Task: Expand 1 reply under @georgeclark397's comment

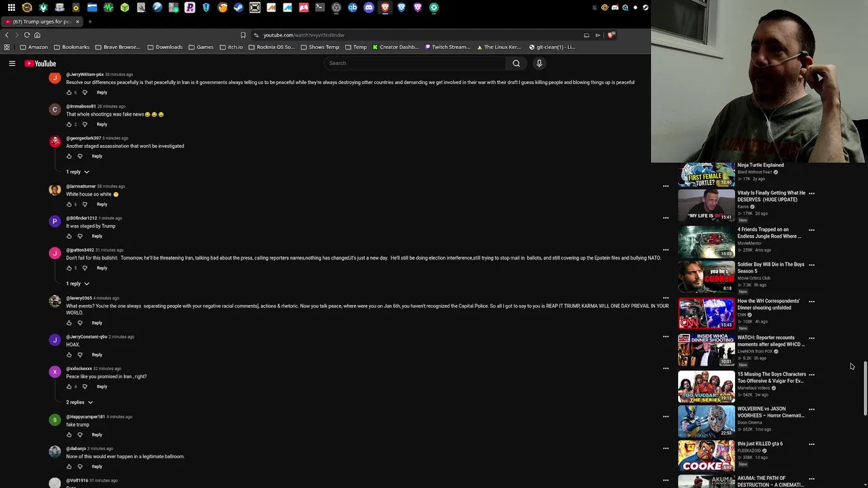Action: pos(77,172)
